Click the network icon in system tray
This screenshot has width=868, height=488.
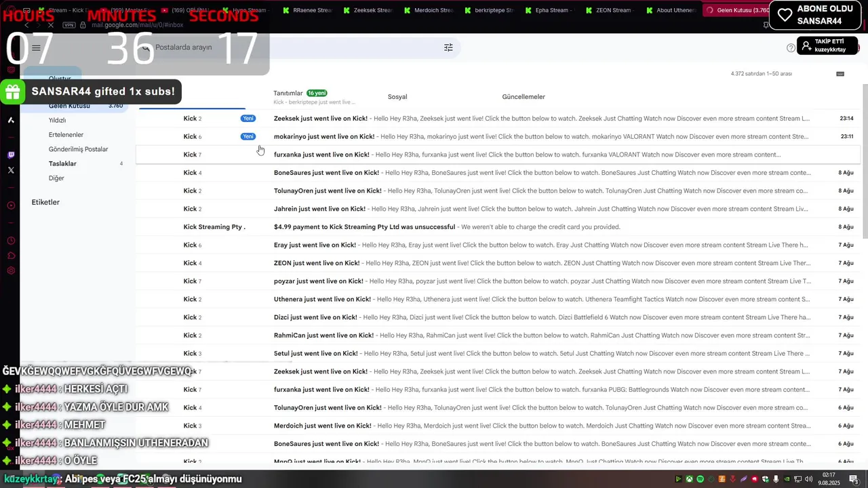click(797, 479)
